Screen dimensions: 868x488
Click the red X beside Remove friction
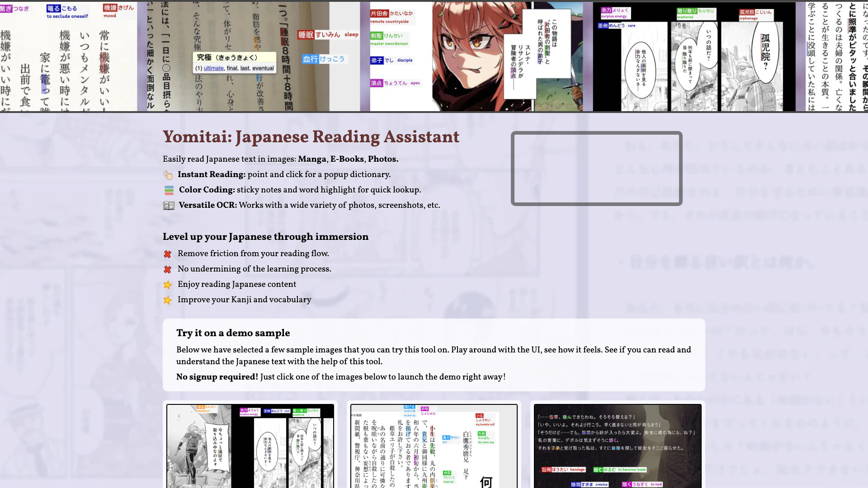click(x=168, y=254)
